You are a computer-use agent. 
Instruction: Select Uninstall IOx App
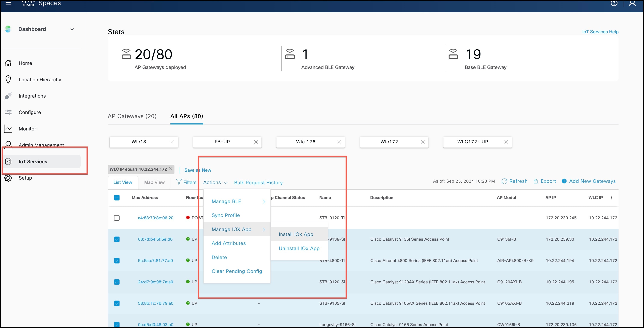point(299,248)
